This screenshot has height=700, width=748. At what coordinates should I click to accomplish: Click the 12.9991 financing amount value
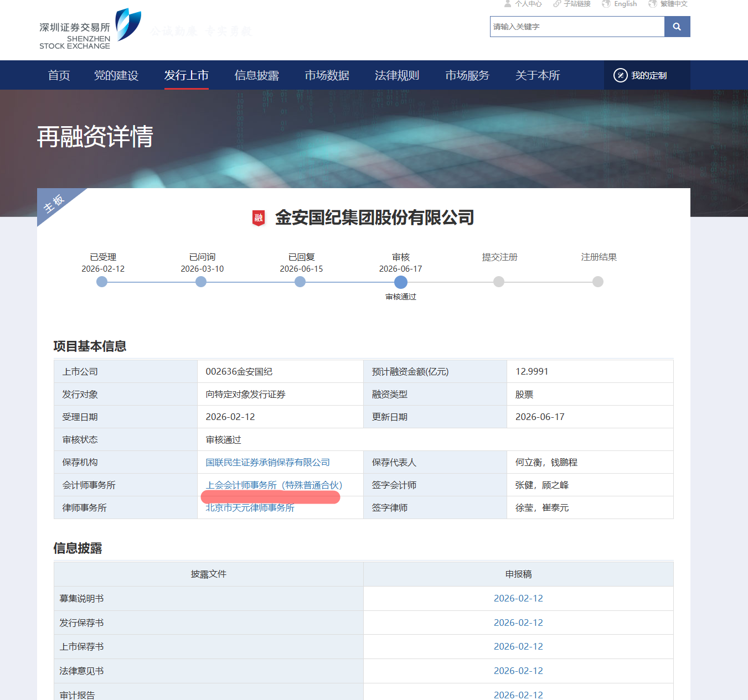(532, 372)
